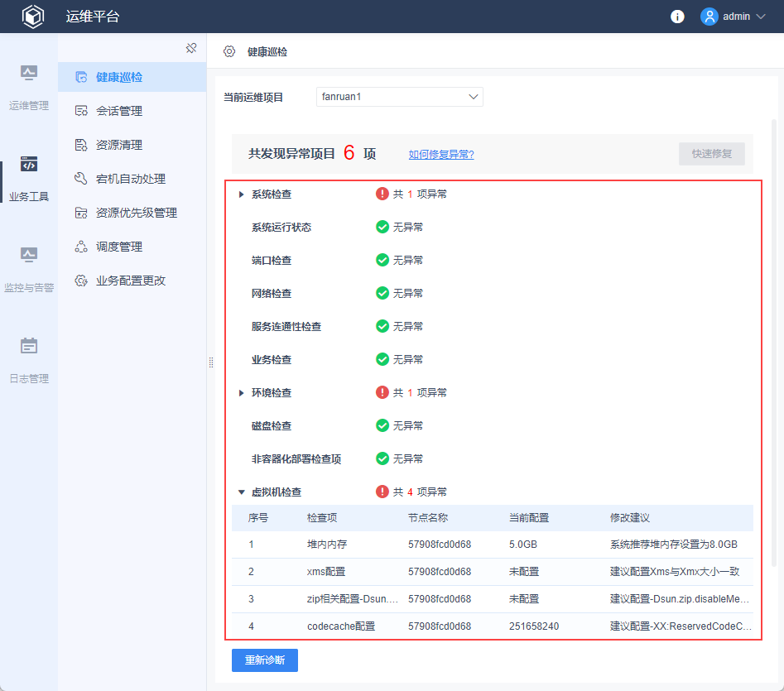Collapse the 虚拟机检查 section
The image size is (784, 691).
click(241, 492)
